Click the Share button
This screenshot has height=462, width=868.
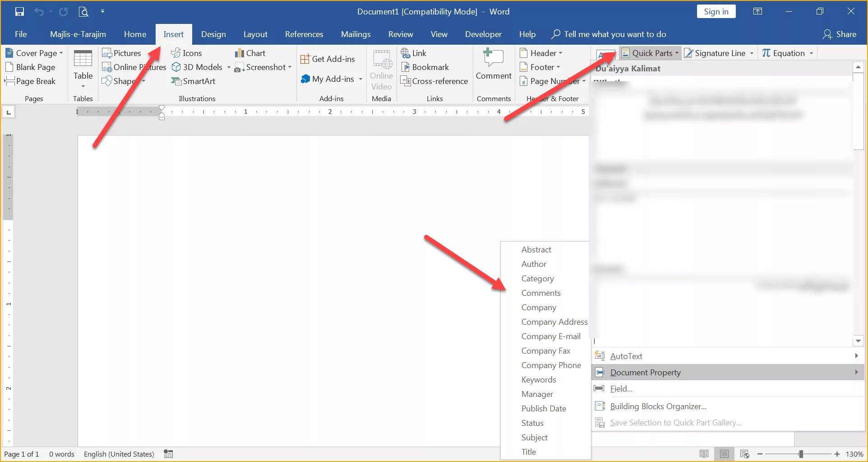coord(840,34)
